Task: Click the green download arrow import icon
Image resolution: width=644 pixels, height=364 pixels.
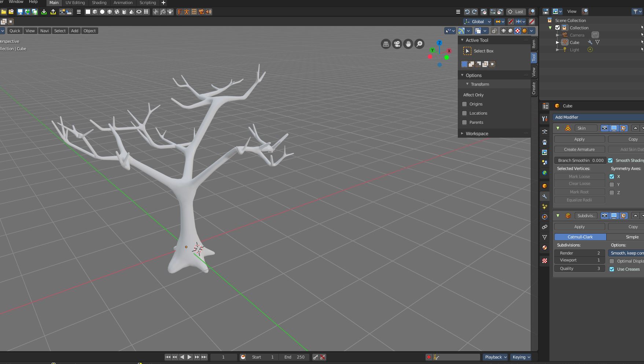Action: tap(44, 12)
